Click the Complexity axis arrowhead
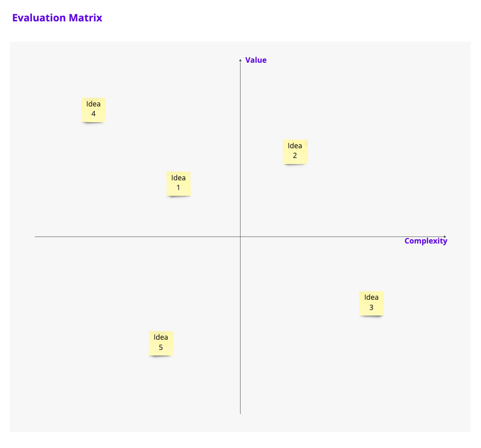 [x=445, y=237]
